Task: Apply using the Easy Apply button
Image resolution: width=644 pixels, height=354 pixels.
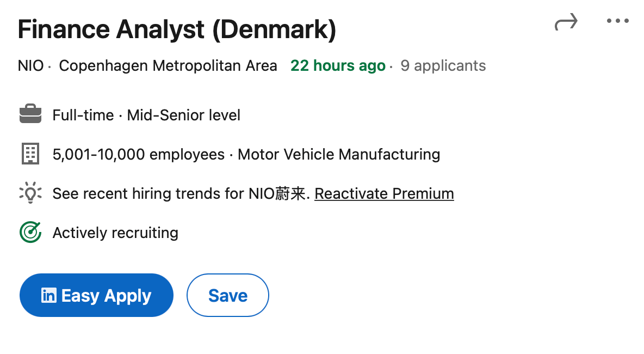Action: tap(96, 295)
